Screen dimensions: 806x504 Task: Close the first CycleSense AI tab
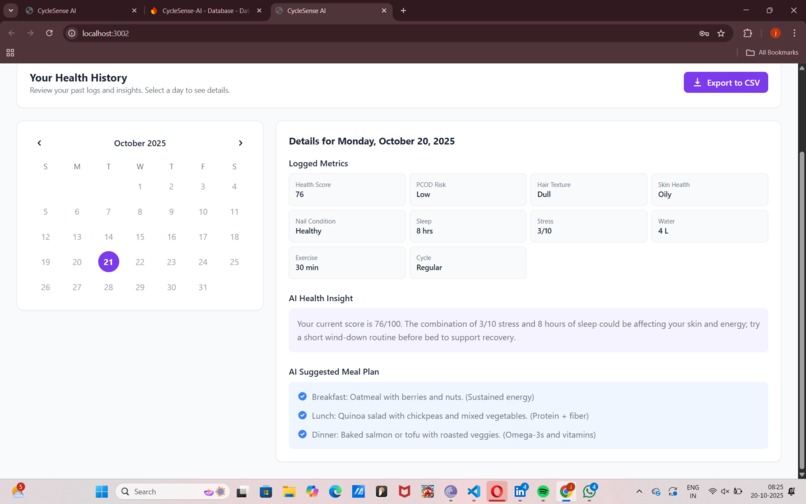point(134,11)
